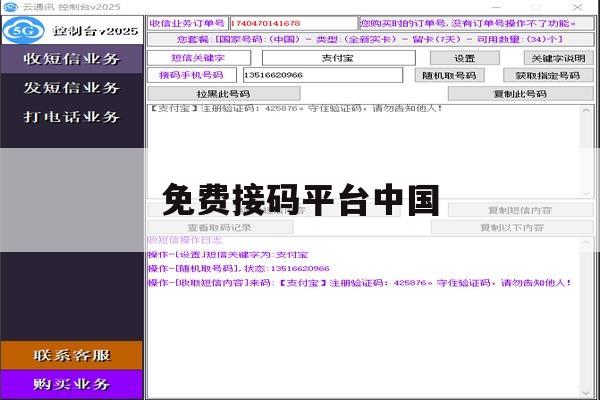Click the 联系客服 button
This screenshot has height=400, width=600.
tap(72, 355)
